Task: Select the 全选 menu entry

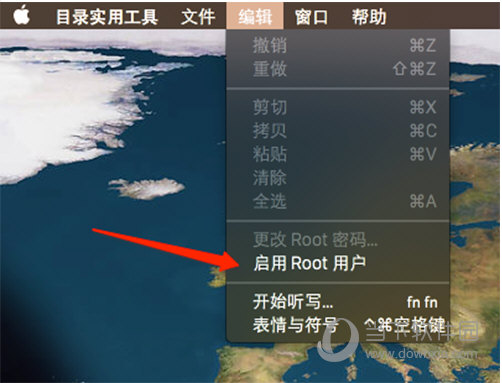Action: tap(338, 201)
